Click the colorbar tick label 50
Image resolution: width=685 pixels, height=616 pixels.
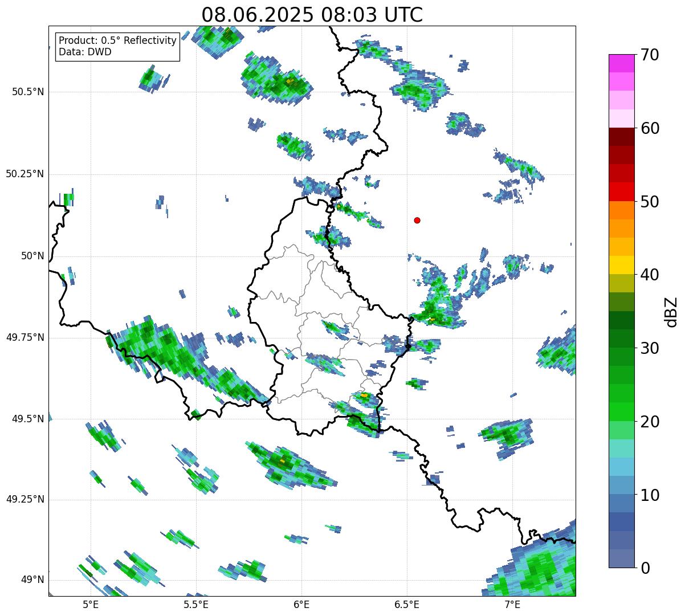click(x=650, y=202)
